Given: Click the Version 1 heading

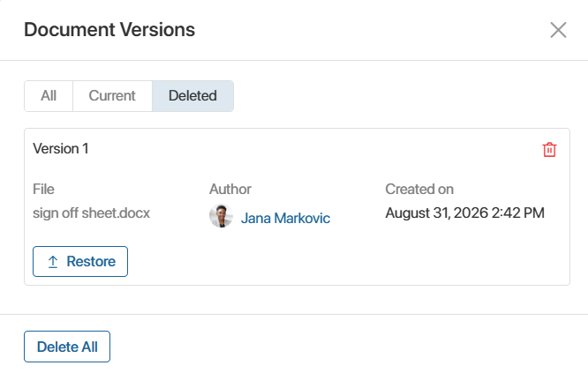Looking at the screenshot, I should click(61, 149).
